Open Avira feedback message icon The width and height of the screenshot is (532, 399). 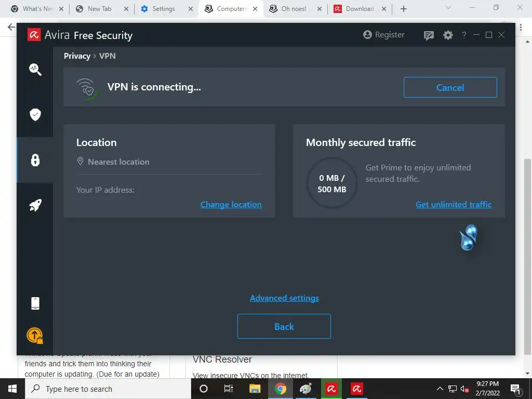click(429, 35)
